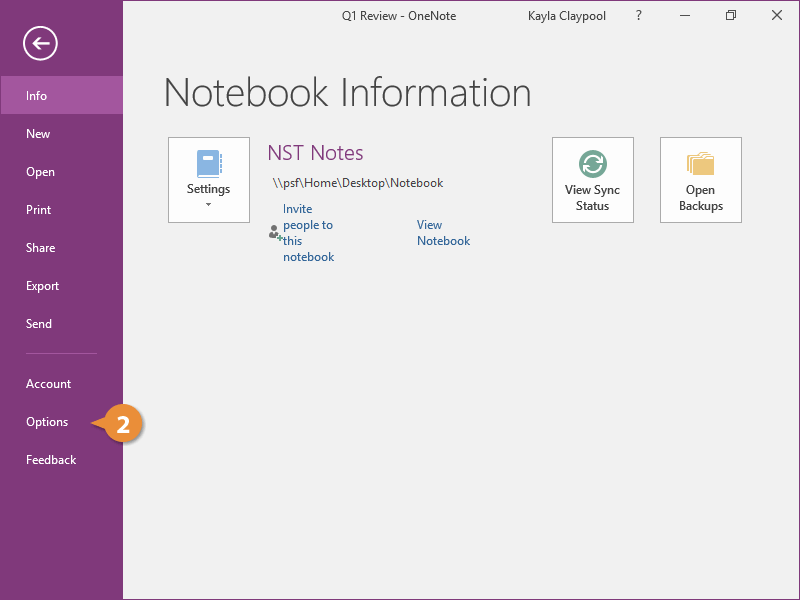The width and height of the screenshot is (800, 600).
Task: Open the View Notebook link
Action: [443, 233]
